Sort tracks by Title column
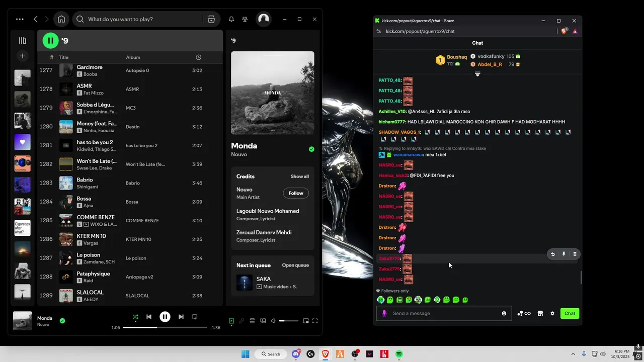The width and height of the screenshot is (644, 362). point(63,57)
